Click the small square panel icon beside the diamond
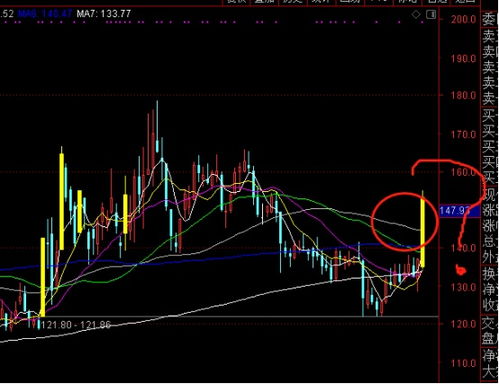Screen dimensions: 499x384 431,14
